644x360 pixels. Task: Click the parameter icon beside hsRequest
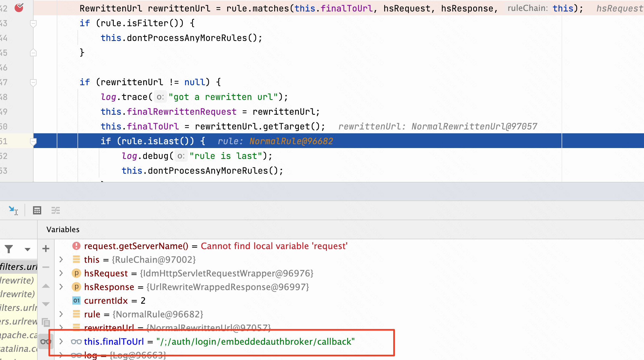[76, 273]
